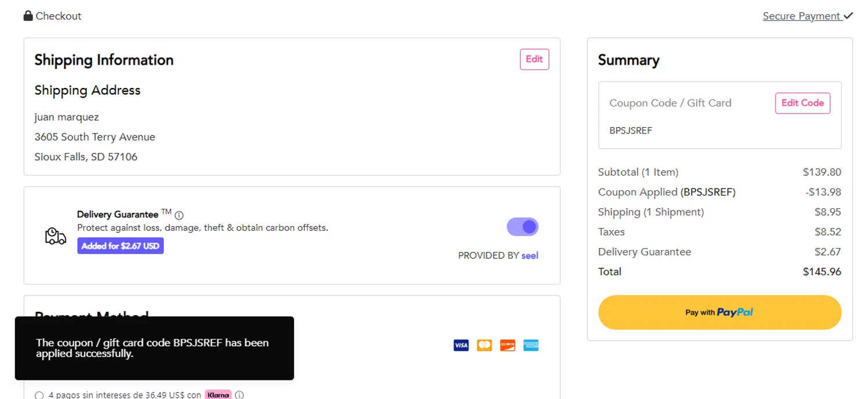This screenshot has height=399, width=868.
Task: Click the Secure Payment checkmark icon
Action: pyautogui.click(x=848, y=16)
